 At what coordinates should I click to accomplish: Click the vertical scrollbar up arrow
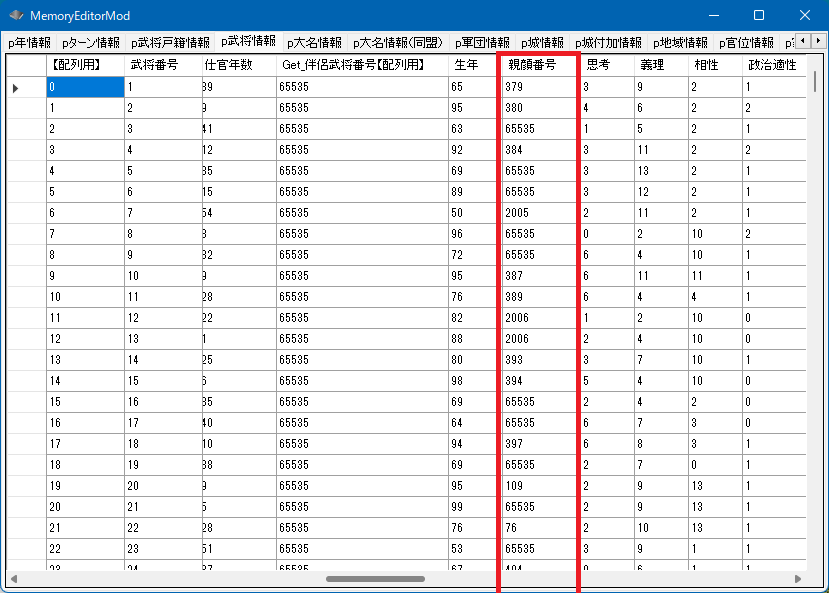[815, 62]
